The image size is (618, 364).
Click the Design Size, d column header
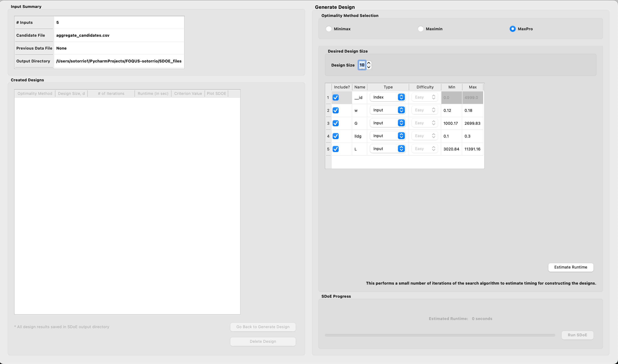(x=71, y=94)
